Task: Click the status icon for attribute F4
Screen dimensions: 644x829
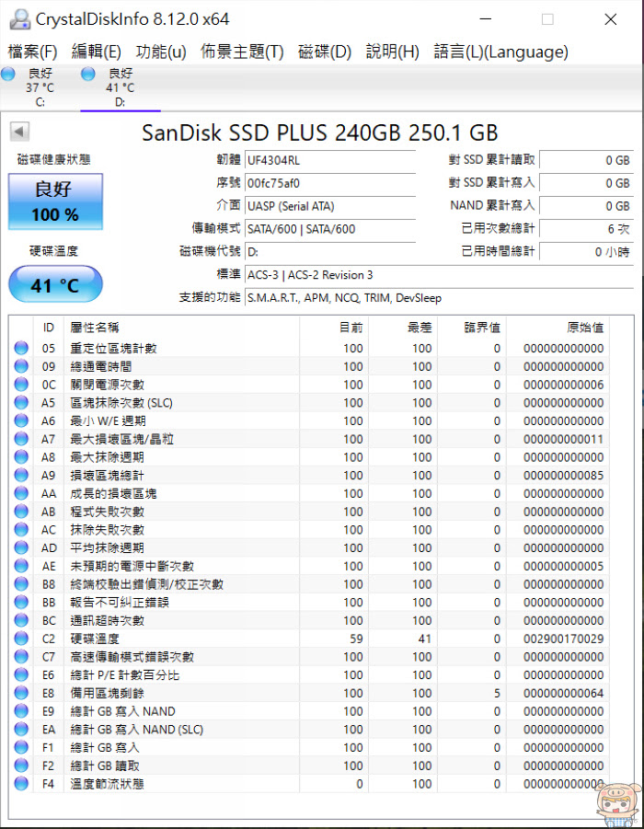Action: coord(21,784)
